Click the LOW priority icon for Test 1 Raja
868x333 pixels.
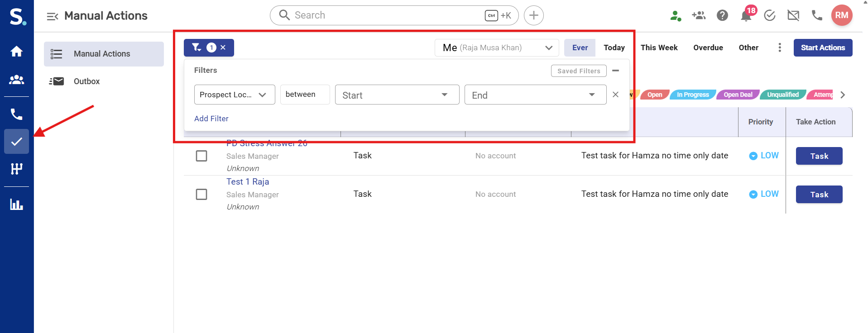tap(753, 195)
